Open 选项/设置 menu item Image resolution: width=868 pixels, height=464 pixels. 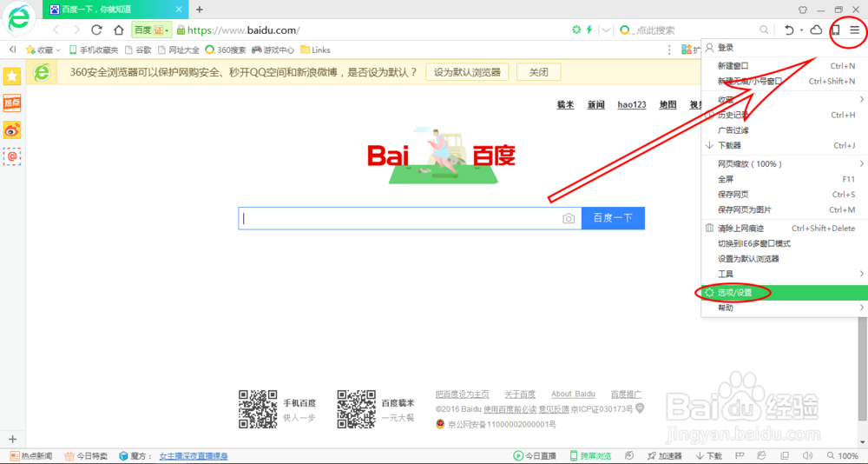coord(784,293)
